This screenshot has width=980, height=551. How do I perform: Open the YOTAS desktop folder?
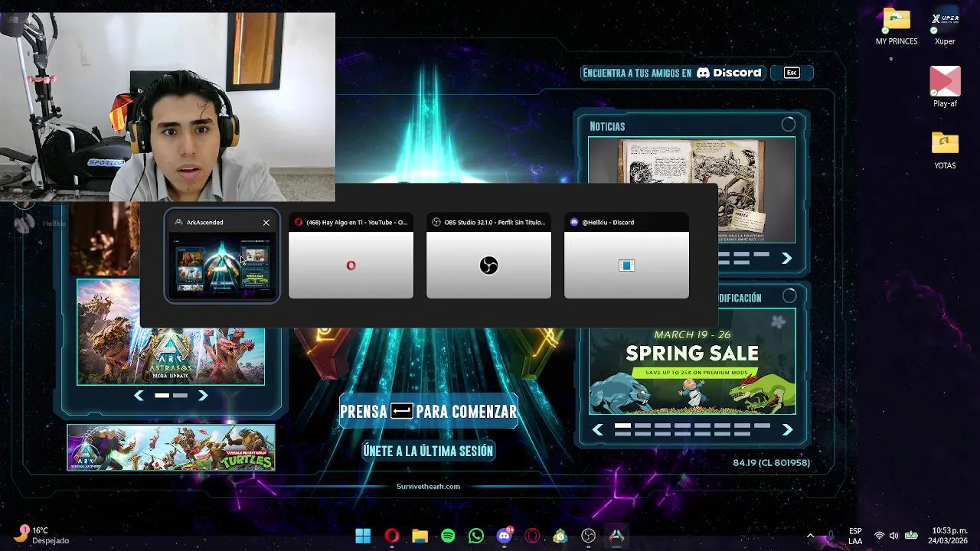point(945,149)
